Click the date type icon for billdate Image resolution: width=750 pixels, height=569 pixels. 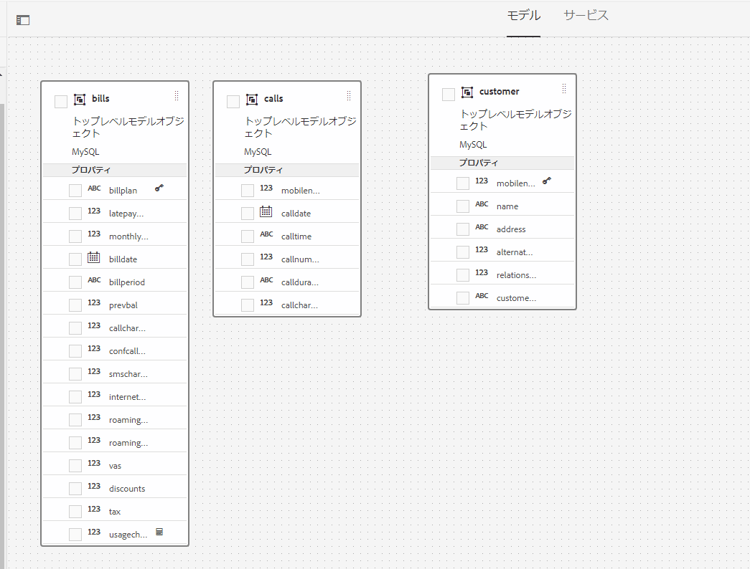[x=94, y=257]
